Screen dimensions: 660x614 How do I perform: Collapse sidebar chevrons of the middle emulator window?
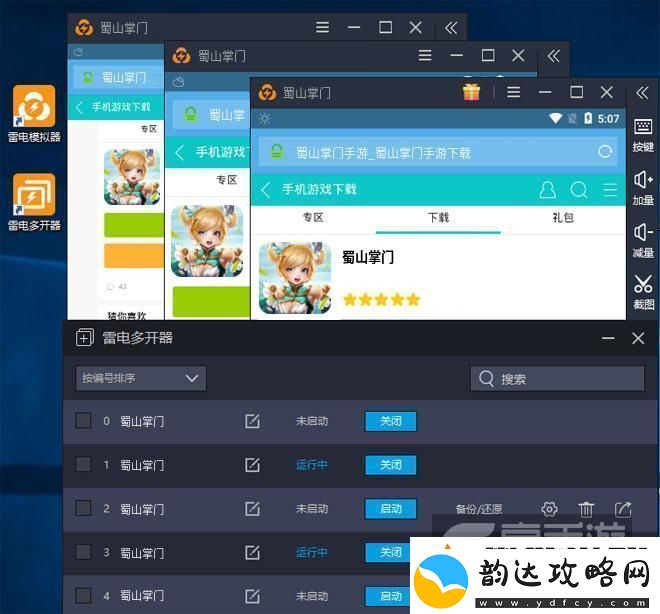pos(553,56)
